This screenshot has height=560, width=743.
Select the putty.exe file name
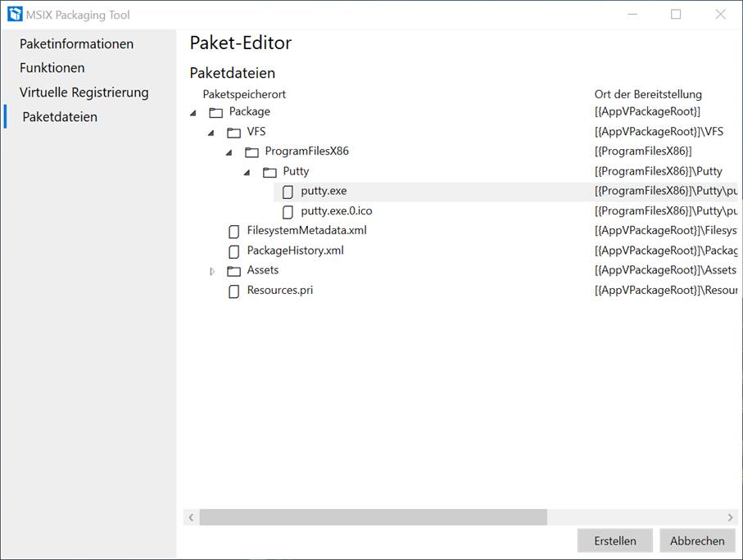324,191
